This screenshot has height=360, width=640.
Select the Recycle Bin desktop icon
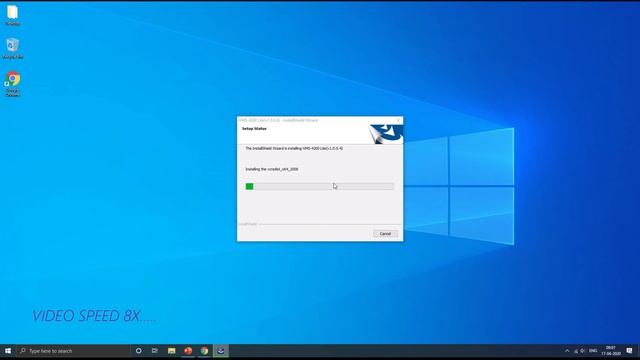[x=13, y=49]
